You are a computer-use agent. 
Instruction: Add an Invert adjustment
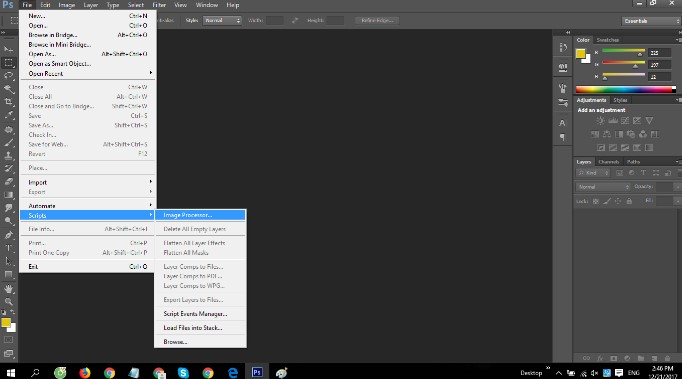tap(601, 148)
